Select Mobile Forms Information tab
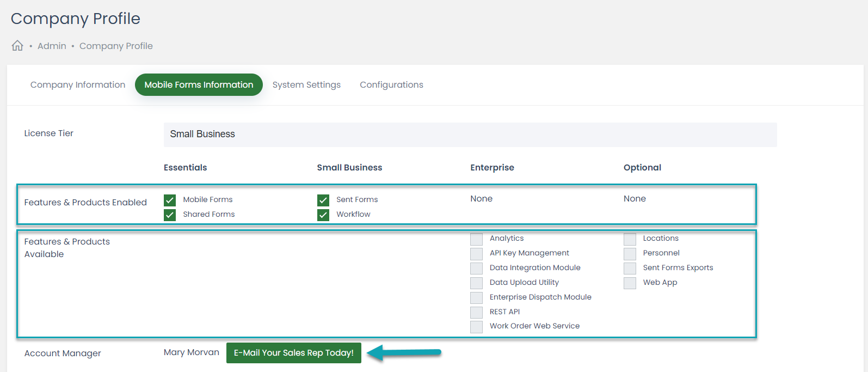868x372 pixels. (x=199, y=85)
